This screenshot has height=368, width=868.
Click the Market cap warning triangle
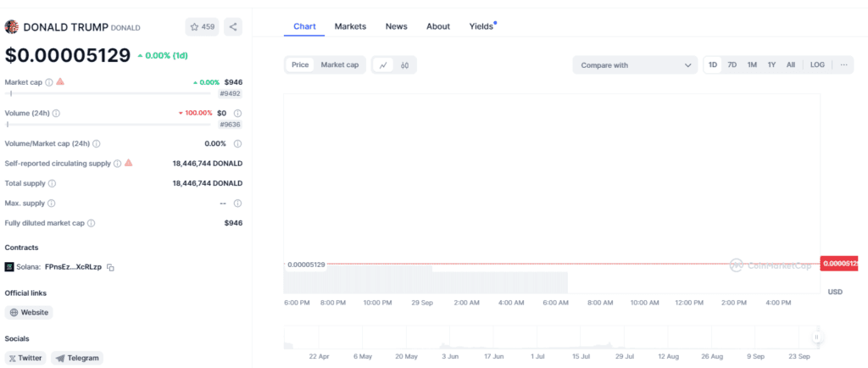pyautogui.click(x=60, y=82)
